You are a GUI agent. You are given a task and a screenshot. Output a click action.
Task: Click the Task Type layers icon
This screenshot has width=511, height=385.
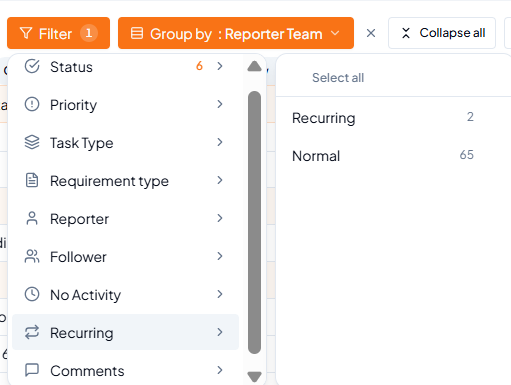click(x=32, y=142)
